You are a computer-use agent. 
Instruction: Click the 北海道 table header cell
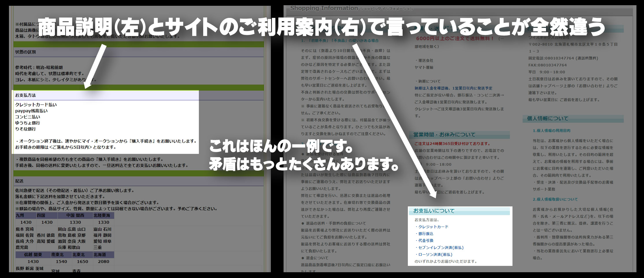[103, 255]
